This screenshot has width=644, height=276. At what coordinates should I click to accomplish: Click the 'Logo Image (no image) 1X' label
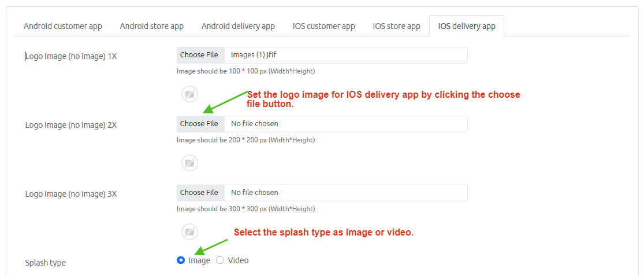(x=71, y=57)
